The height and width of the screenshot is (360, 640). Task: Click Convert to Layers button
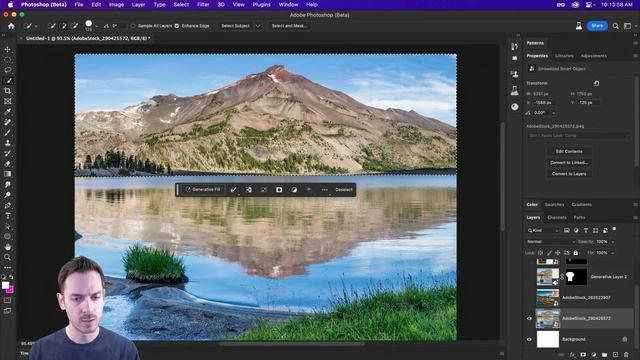569,174
